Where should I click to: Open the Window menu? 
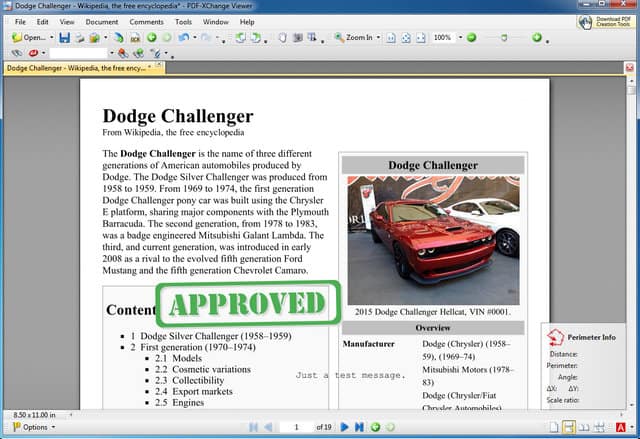pyautogui.click(x=216, y=22)
